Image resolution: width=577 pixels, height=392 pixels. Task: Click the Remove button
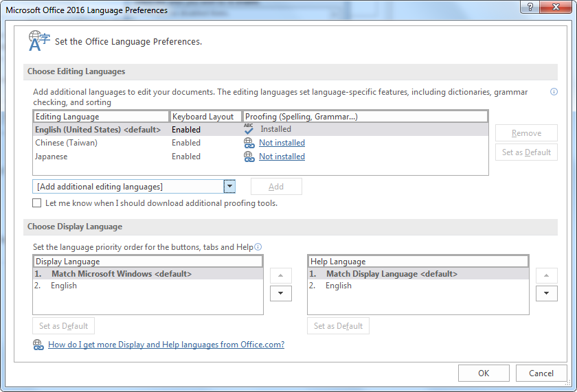pyautogui.click(x=526, y=133)
